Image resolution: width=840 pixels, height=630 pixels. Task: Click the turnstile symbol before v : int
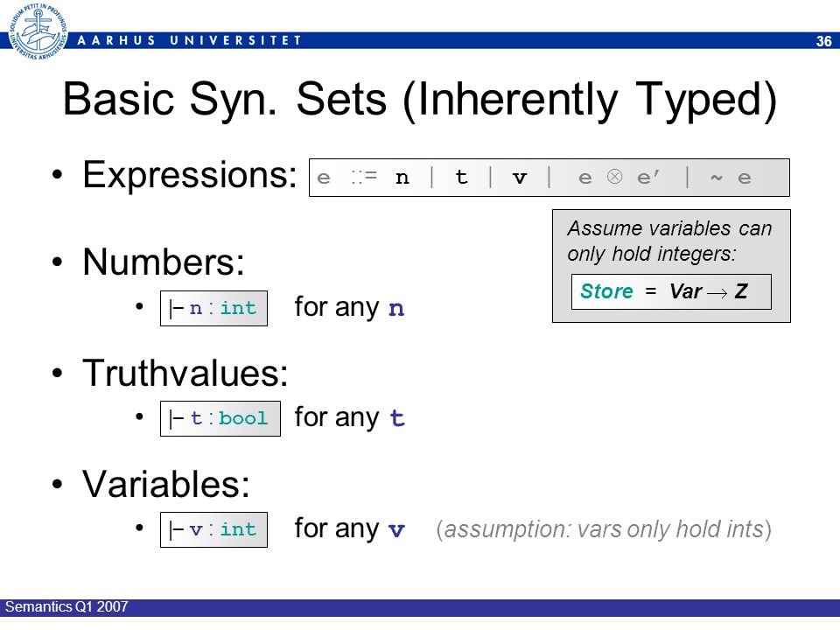176,530
